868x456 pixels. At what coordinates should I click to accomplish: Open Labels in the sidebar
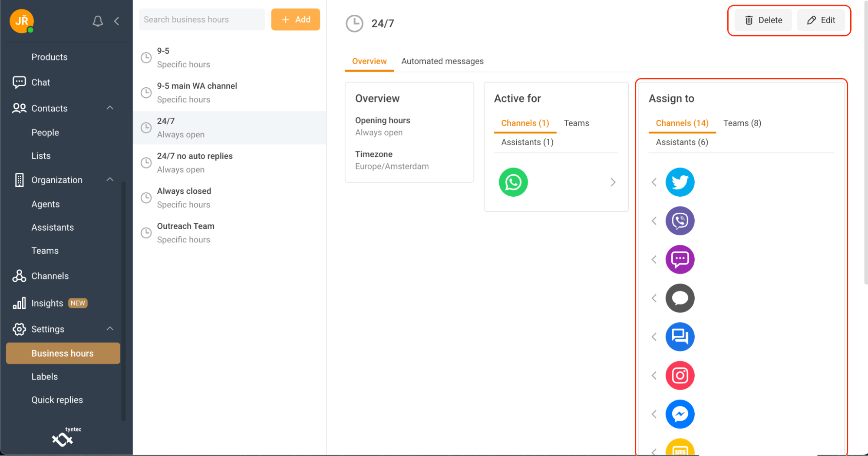[x=44, y=377]
